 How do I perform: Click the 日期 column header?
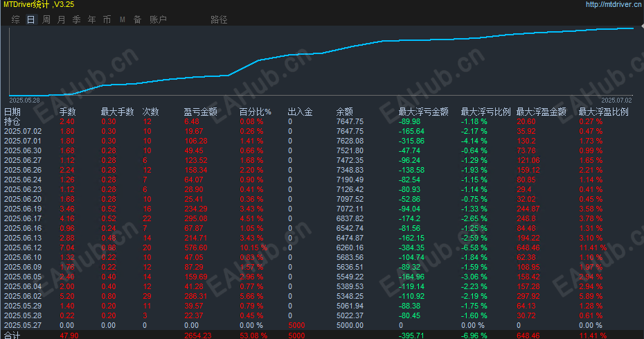12,112
